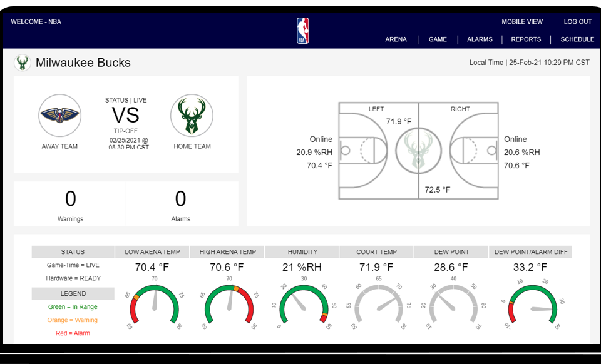This screenshot has width=601, height=364.
Task: Click the Milwaukee Bucks logo beside the title
Action: pos(23,63)
